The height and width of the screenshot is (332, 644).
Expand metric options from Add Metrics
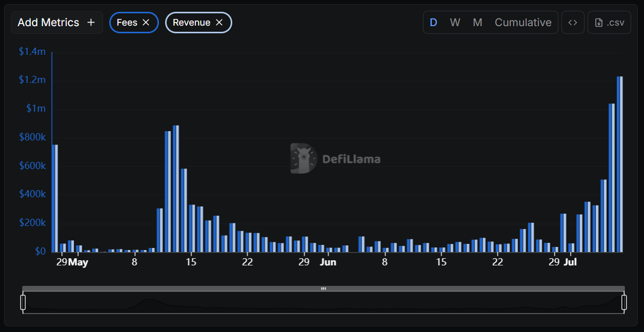(56, 22)
